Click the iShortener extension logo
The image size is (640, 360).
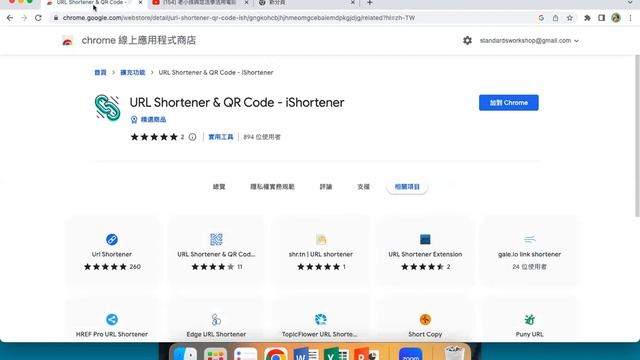point(107,108)
